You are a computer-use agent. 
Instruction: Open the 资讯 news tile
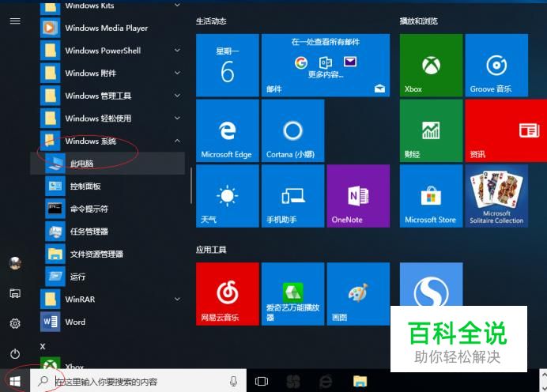click(506, 130)
